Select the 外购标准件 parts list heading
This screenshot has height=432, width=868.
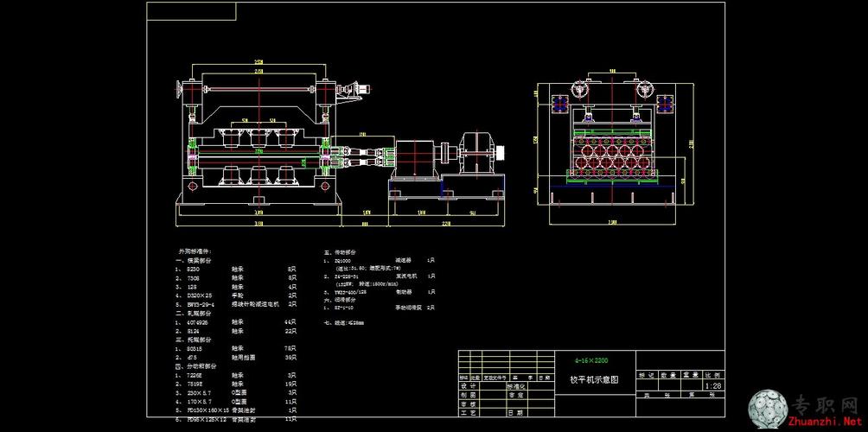click(195, 251)
